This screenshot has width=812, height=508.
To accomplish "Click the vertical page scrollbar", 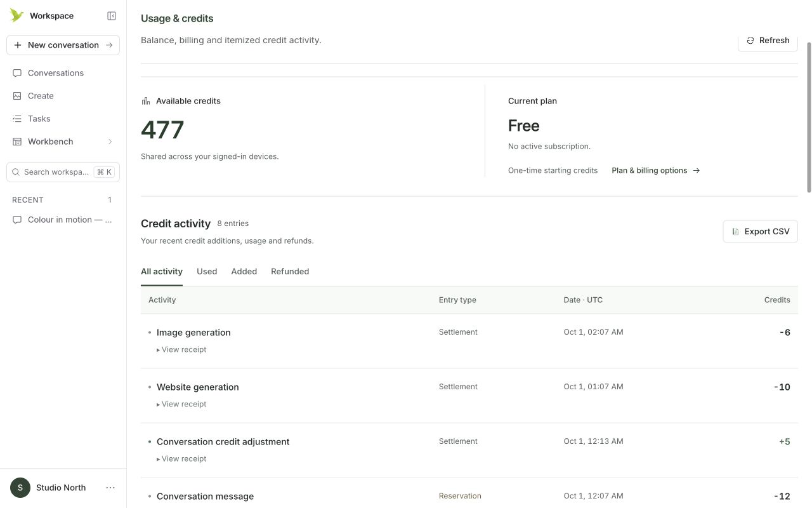I will tap(809, 117).
